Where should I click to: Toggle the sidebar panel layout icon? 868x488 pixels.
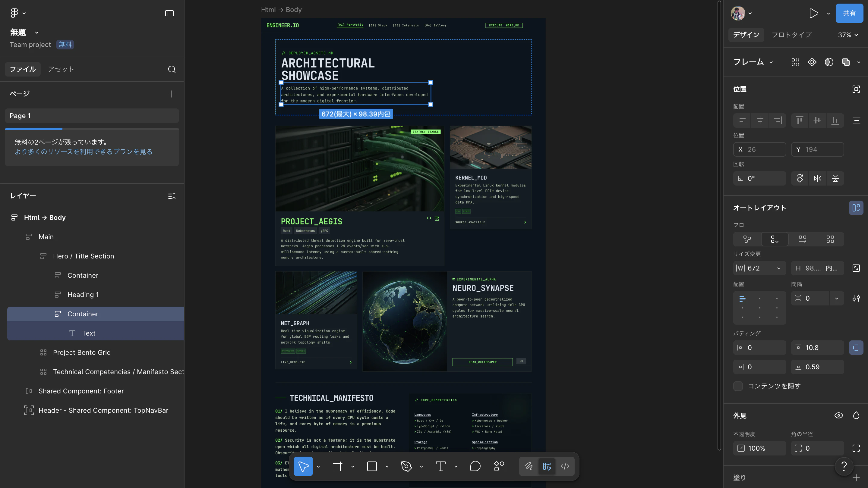click(169, 13)
